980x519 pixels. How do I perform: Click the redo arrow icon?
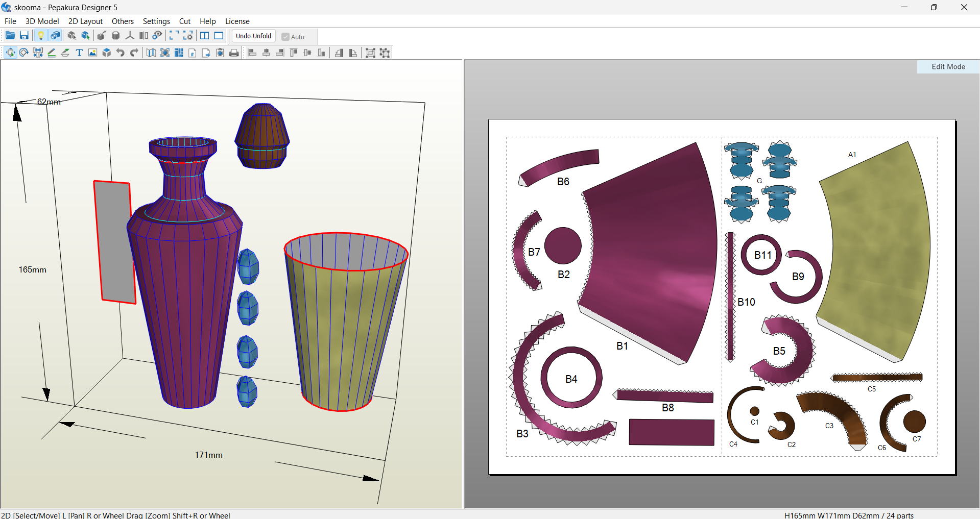click(134, 53)
